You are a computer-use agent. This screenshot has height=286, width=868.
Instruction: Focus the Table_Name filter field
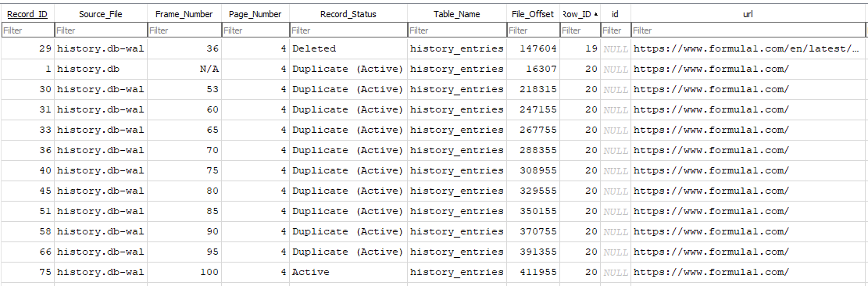457,30
